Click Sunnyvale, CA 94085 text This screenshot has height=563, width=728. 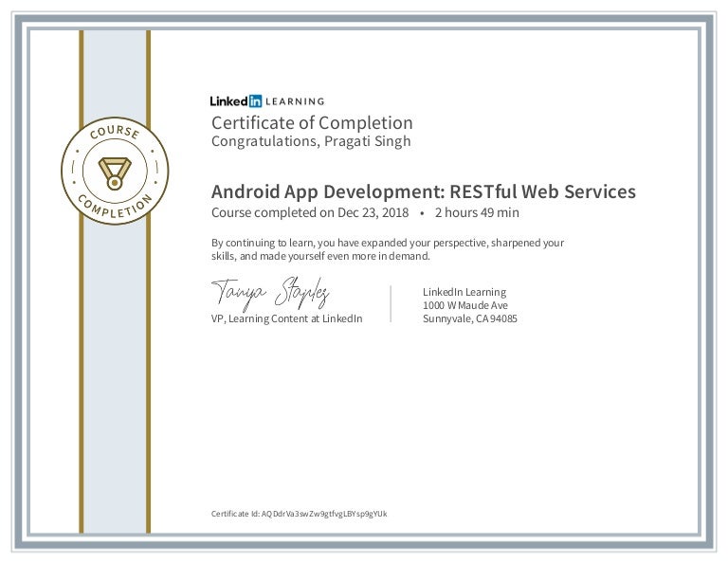(469, 319)
